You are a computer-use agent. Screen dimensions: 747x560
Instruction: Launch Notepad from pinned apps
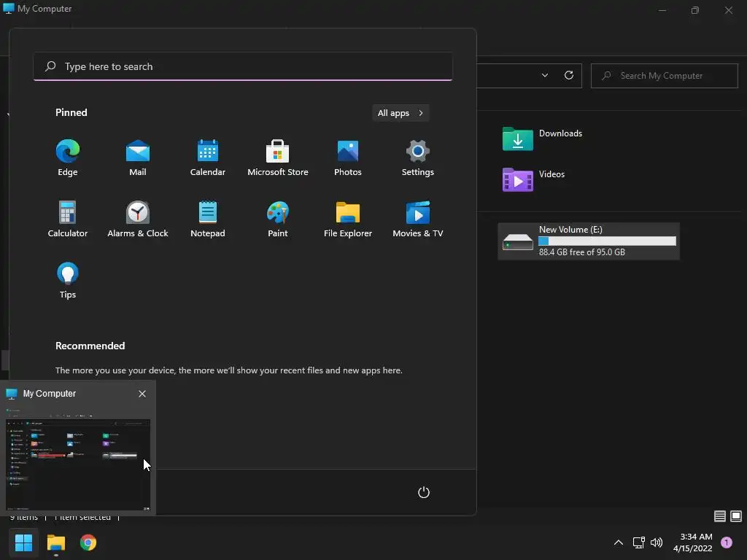pyautogui.click(x=208, y=219)
